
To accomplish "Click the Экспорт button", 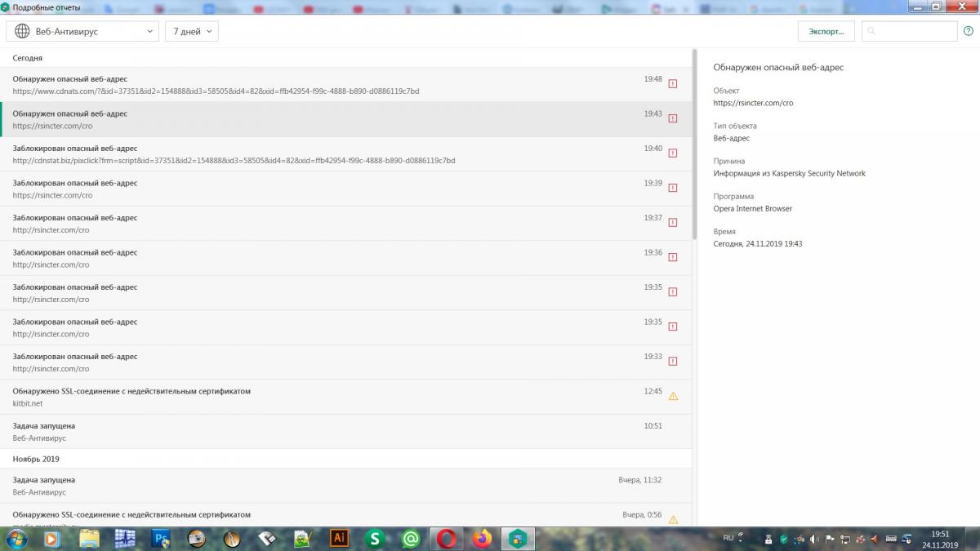I will [x=826, y=31].
